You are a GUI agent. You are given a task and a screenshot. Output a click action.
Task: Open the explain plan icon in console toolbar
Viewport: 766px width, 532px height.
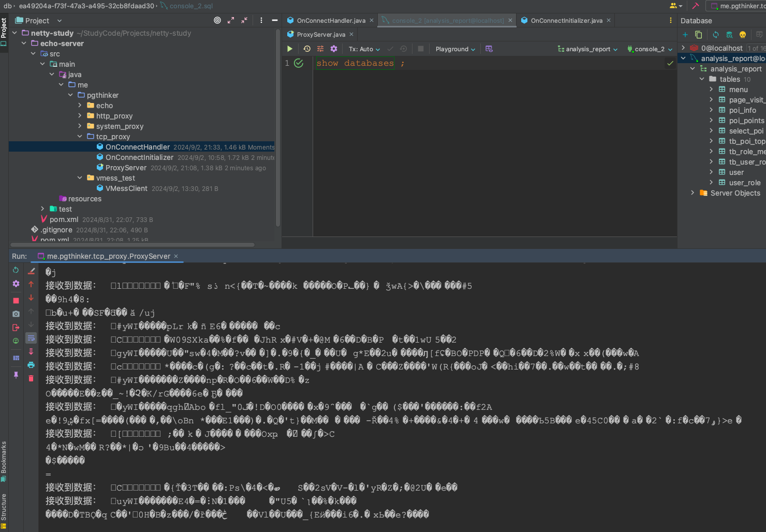click(x=320, y=49)
